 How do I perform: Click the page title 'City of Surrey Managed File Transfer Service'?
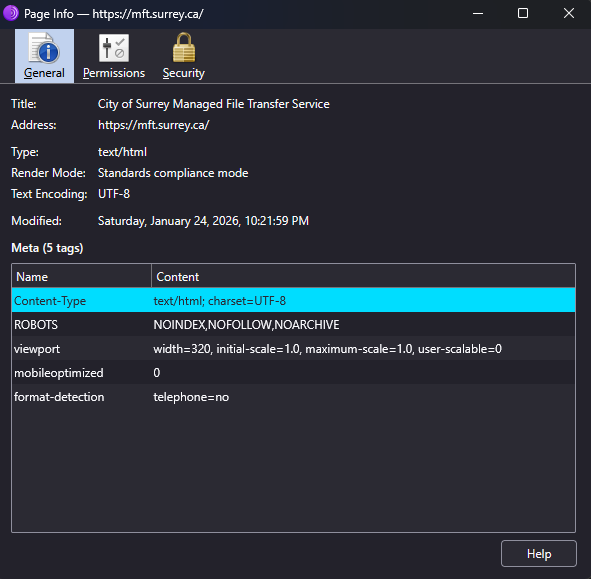[x=214, y=104]
